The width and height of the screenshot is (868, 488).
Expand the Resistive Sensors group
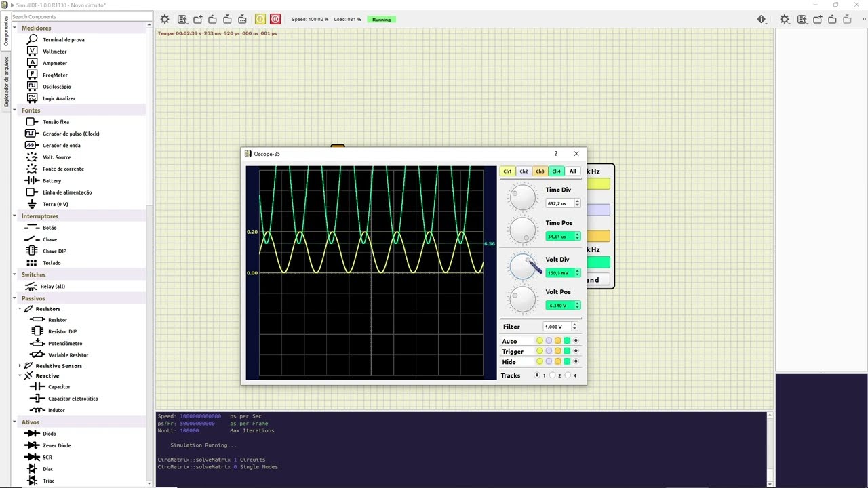coord(20,366)
